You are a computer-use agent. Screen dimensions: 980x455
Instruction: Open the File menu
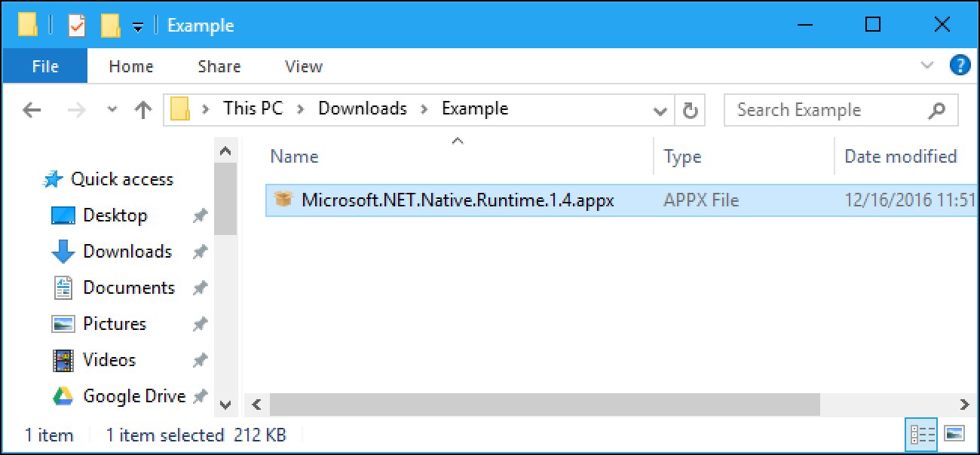45,66
